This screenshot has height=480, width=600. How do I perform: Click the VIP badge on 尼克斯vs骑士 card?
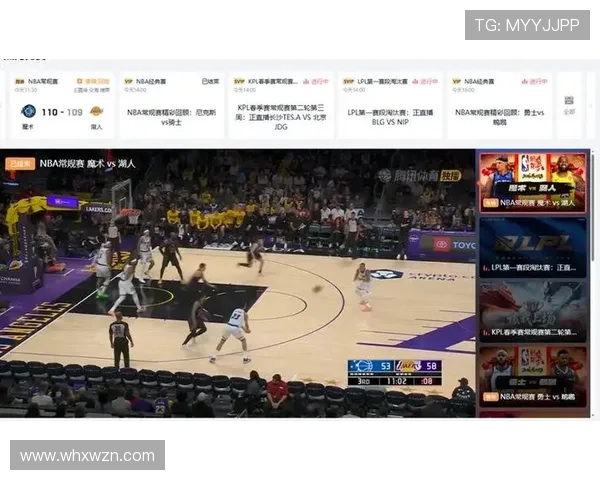coord(129,82)
